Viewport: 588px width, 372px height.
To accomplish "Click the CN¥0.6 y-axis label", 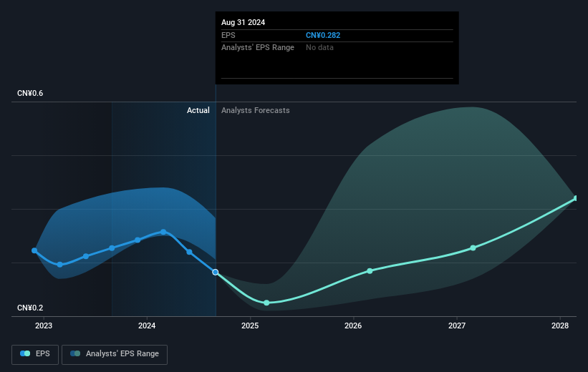I will pyautogui.click(x=30, y=93).
